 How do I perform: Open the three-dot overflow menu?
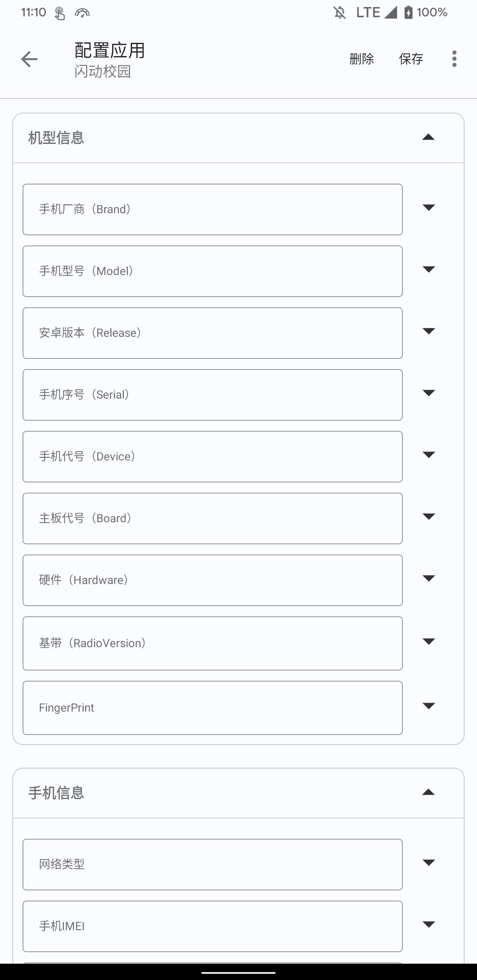point(454,59)
